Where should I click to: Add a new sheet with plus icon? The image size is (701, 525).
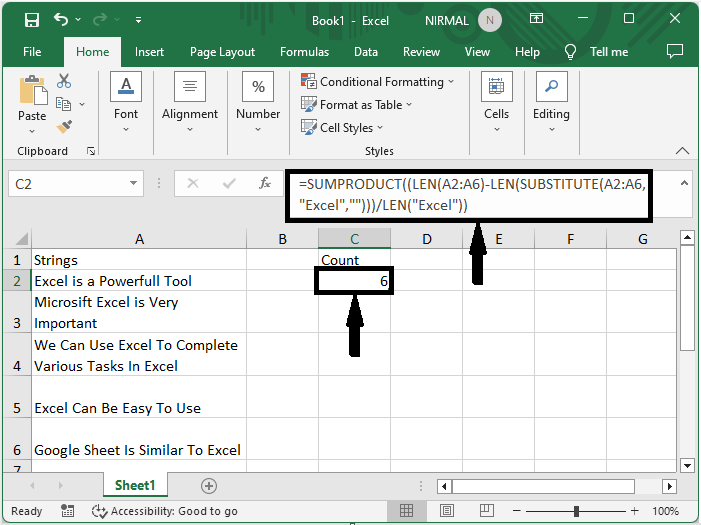tap(209, 486)
